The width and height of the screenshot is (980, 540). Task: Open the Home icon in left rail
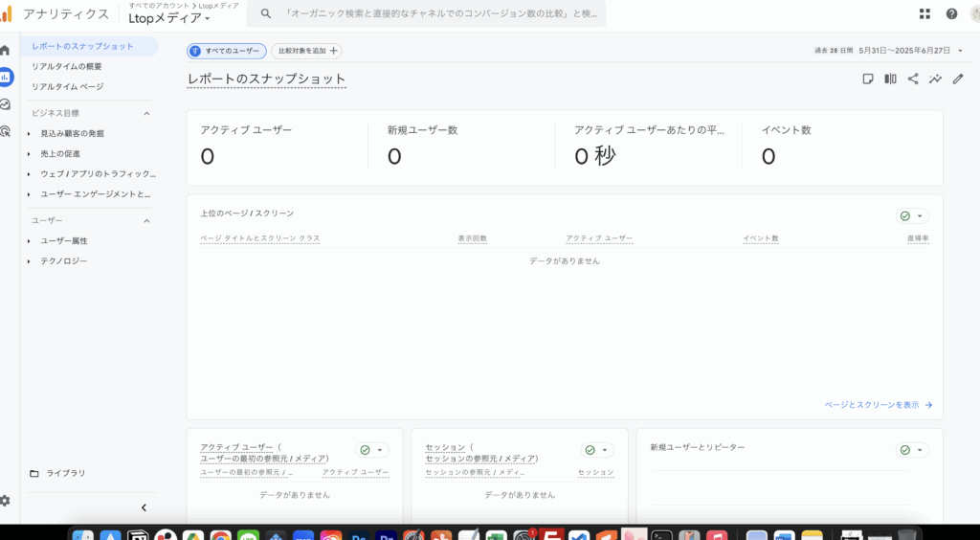[x=5, y=50]
